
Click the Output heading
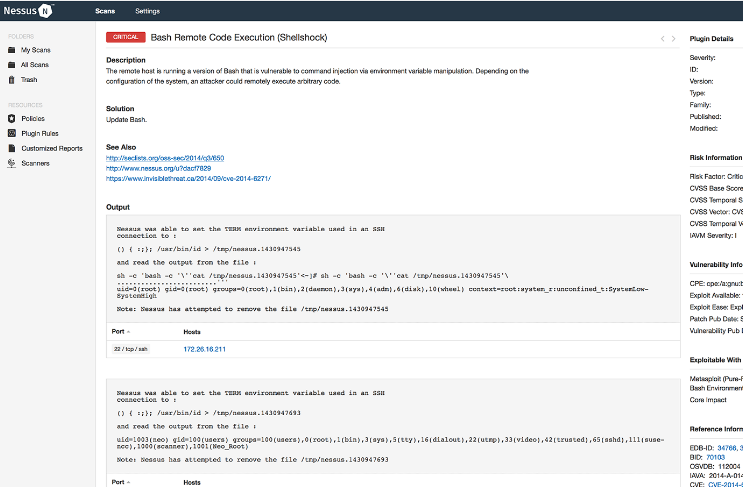(x=118, y=207)
